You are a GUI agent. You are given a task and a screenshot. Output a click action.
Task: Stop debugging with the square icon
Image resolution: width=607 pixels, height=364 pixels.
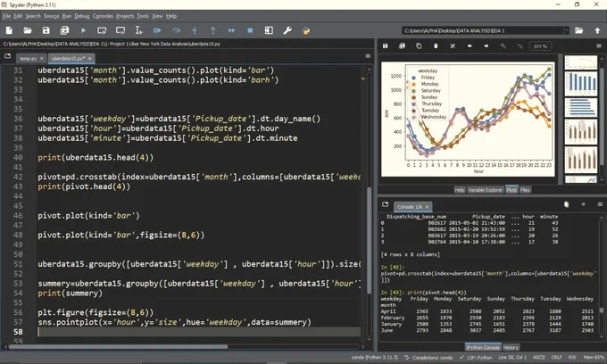(x=250, y=30)
